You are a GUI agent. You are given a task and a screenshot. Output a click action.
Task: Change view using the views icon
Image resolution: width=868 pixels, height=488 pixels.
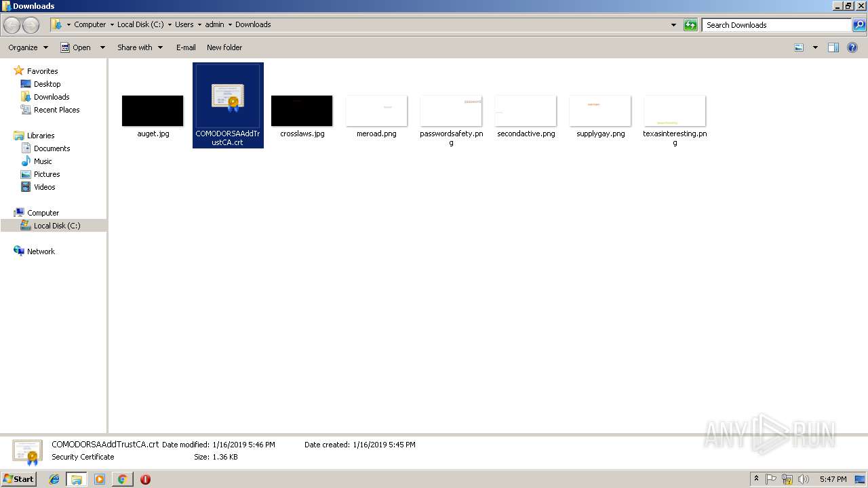point(799,47)
